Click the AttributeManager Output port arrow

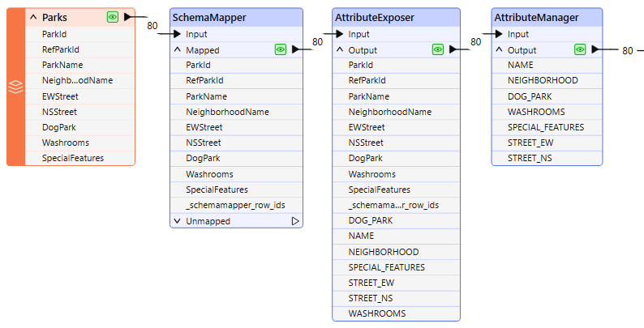(596, 49)
